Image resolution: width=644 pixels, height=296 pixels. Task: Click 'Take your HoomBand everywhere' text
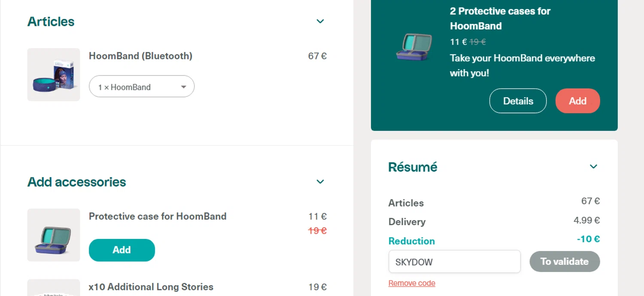(x=522, y=66)
